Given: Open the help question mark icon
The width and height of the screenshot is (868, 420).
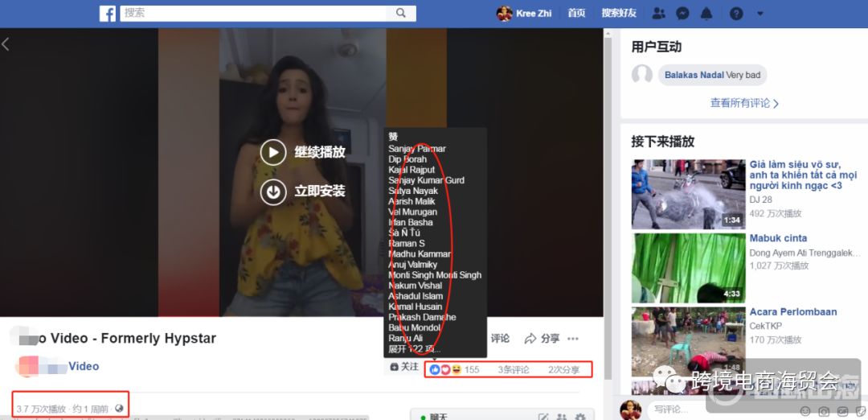Looking at the screenshot, I should [x=736, y=14].
